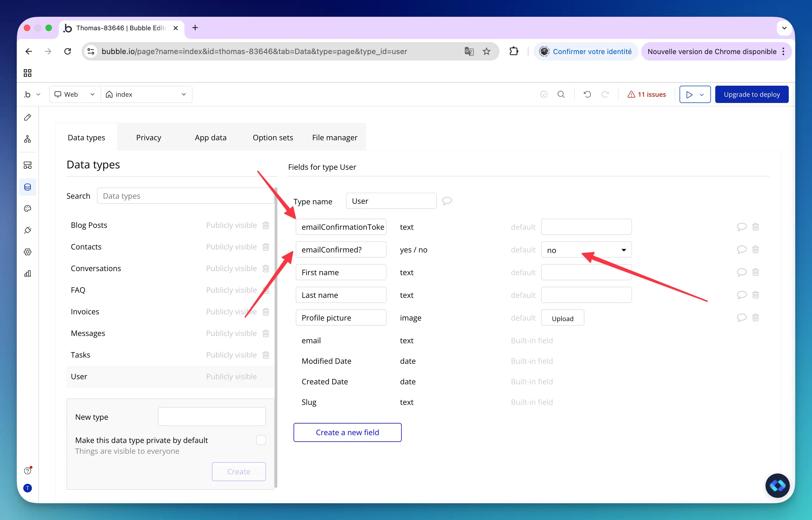Click the Last name field name box
The image size is (812, 520).
tap(341, 295)
